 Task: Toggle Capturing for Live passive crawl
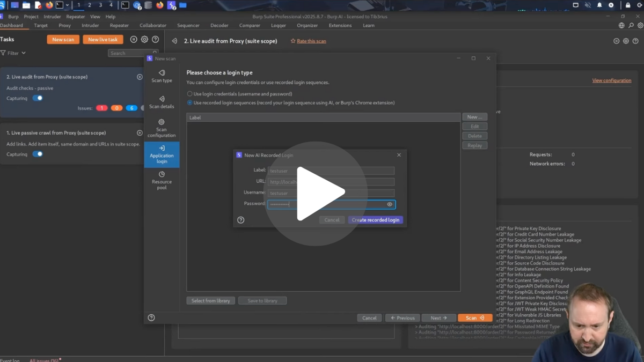[38, 154]
